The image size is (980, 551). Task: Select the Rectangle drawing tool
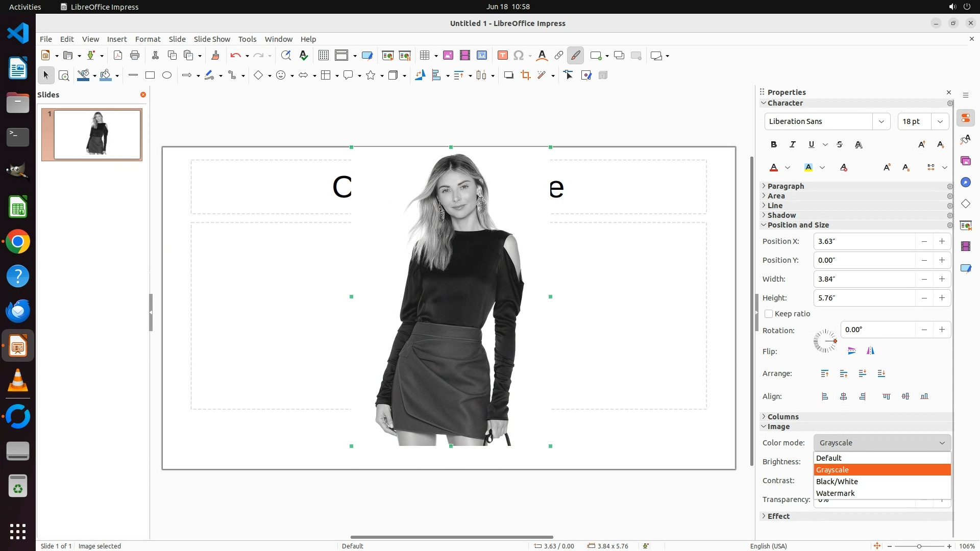[150, 76]
